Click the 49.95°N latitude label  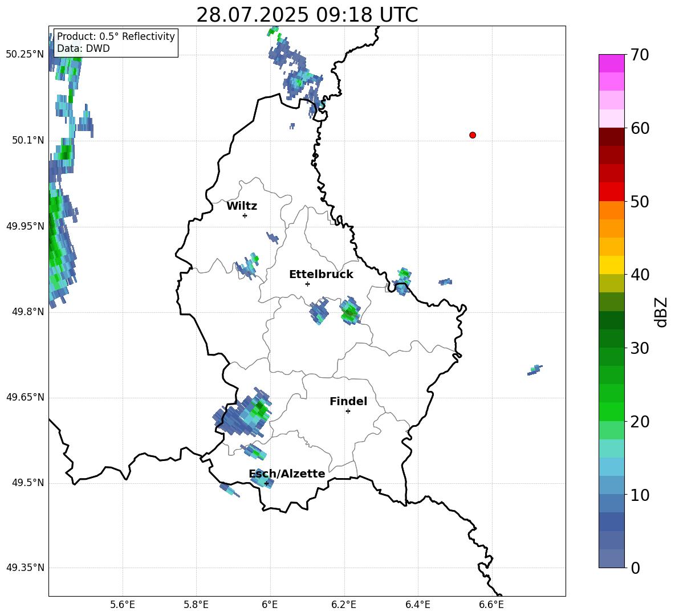pos(25,226)
